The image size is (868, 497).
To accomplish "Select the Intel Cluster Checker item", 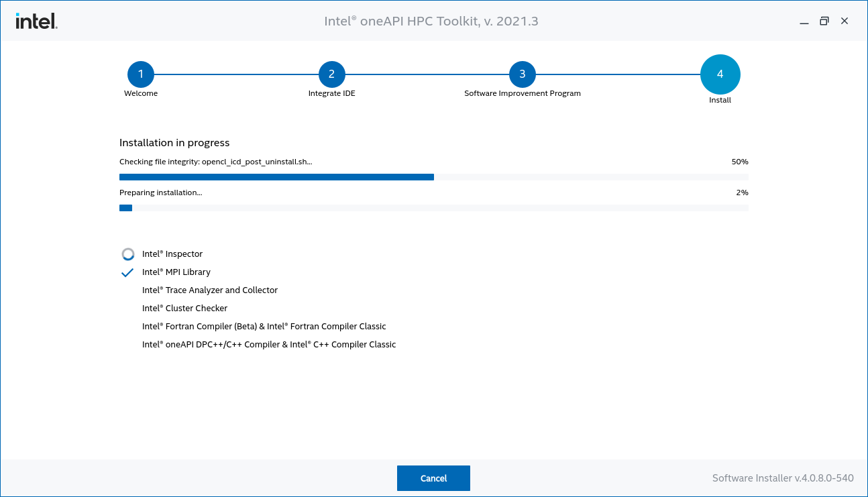I will (x=184, y=309).
